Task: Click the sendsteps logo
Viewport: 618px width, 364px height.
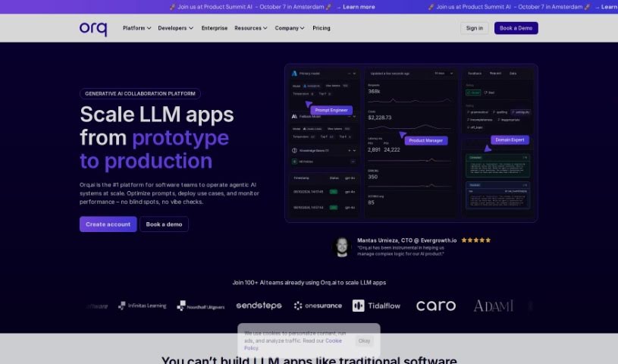Action: [x=259, y=306]
